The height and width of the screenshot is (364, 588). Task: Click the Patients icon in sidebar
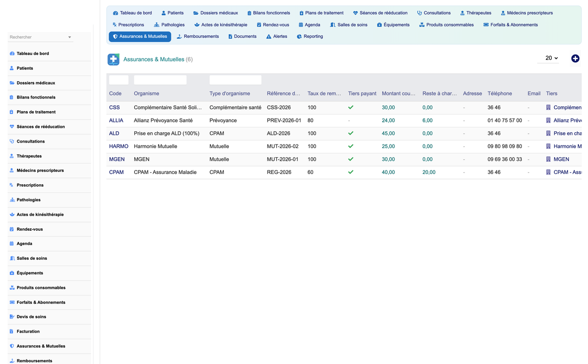[x=12, y=68]
